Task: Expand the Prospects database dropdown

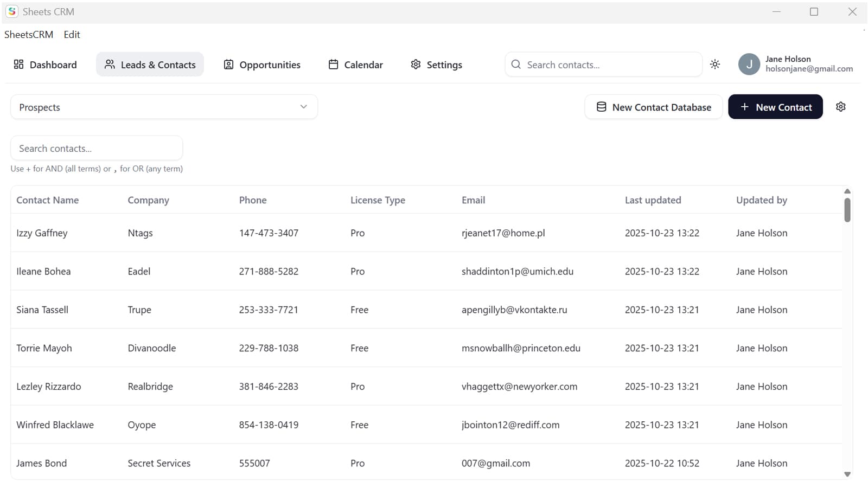Action: click(164, 107)
